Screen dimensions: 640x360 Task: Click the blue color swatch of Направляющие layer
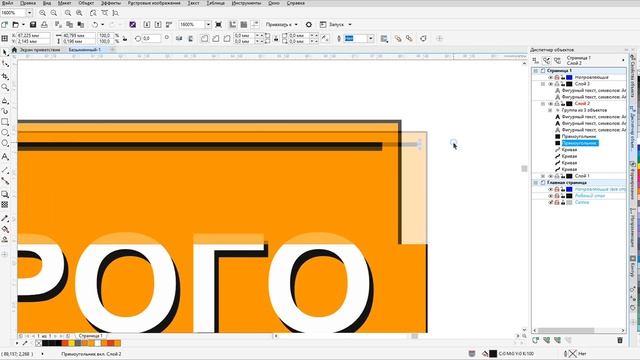[569, 78]
